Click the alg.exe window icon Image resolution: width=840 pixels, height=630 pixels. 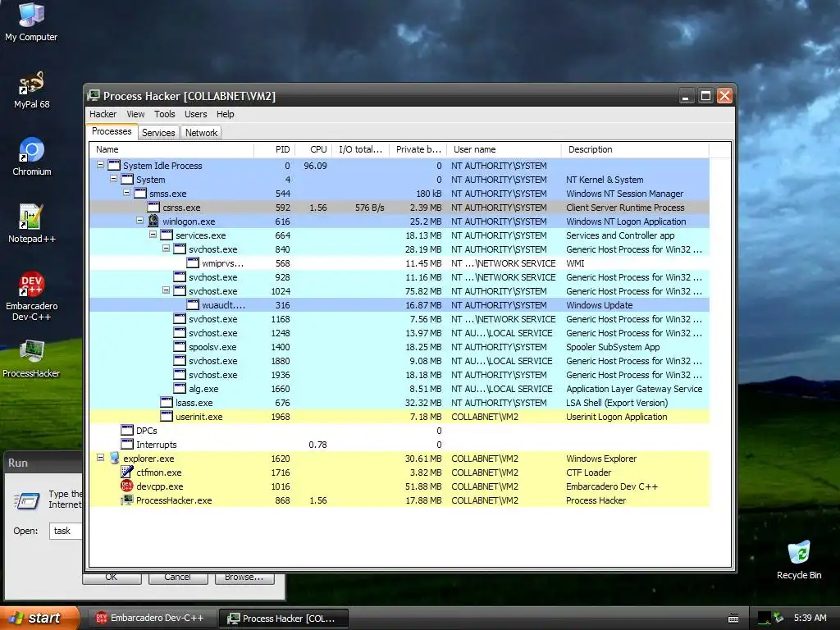click(x=180, y=388)
